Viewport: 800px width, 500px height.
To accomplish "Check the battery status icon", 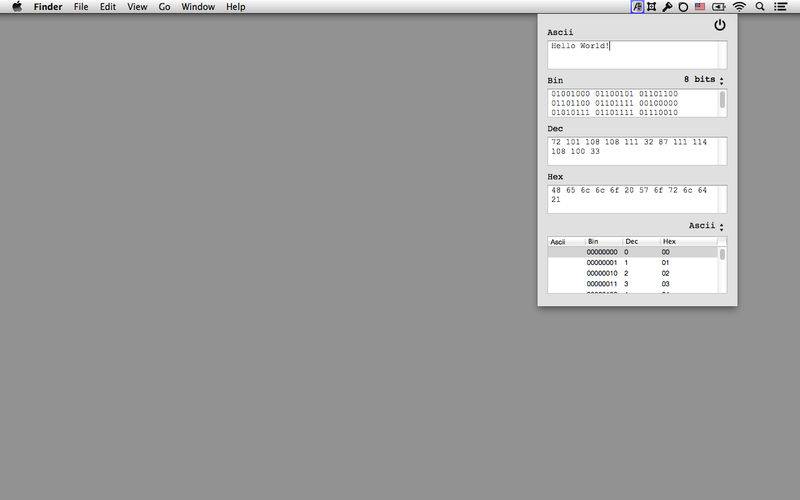I will click(719, 7).
